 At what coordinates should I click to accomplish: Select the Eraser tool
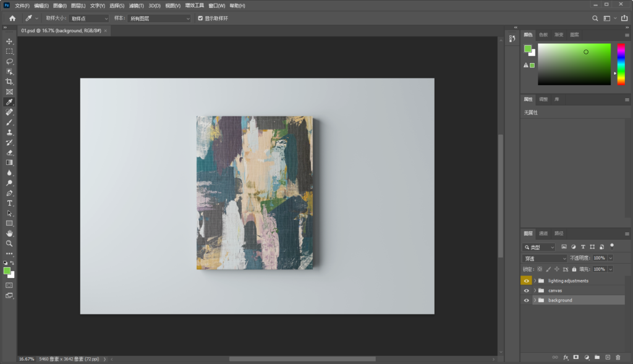pyautogui.click(x=9, y=153)
